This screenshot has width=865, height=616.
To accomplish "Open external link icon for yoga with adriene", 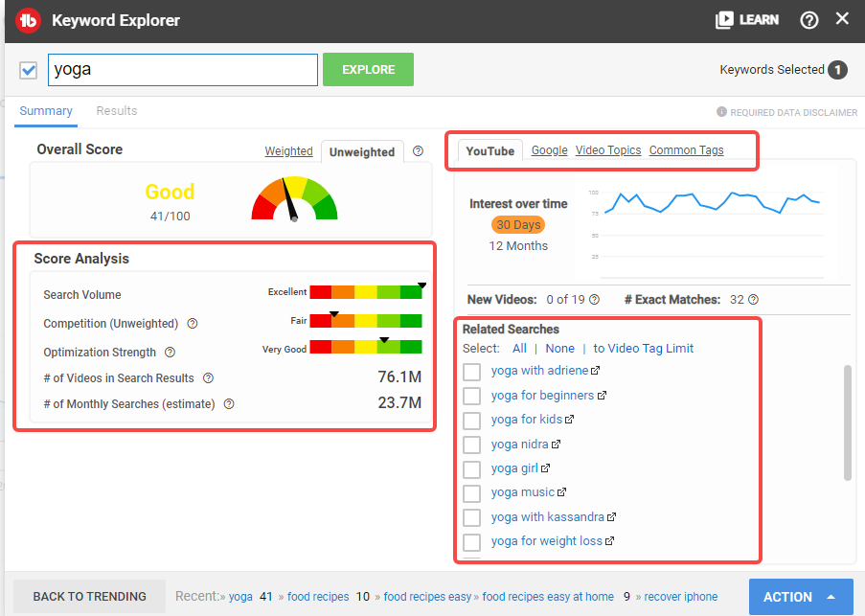I will click(595, 371).
